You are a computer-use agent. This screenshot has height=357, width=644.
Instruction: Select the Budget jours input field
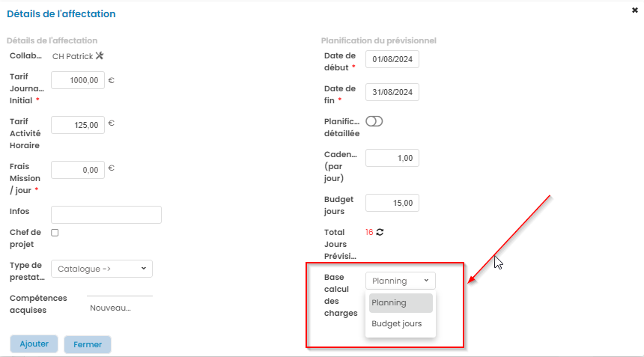pyautogui.click(x=392, y=203)
